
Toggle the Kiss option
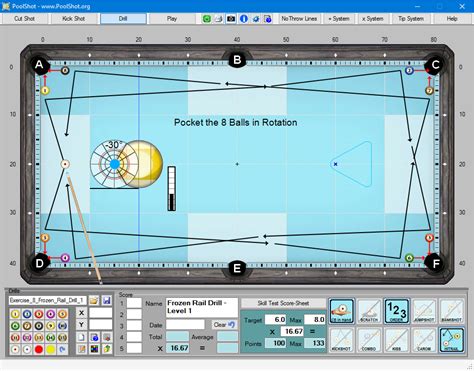click(397, 340)
